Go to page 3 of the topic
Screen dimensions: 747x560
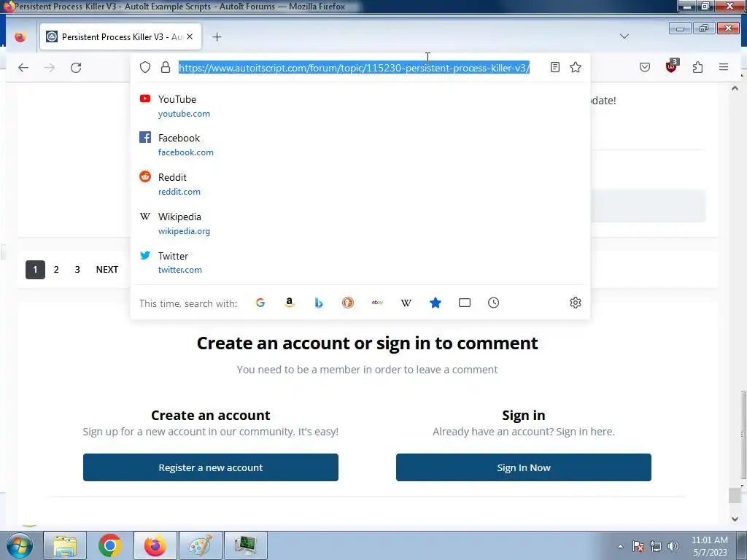(x=77, y=270)
